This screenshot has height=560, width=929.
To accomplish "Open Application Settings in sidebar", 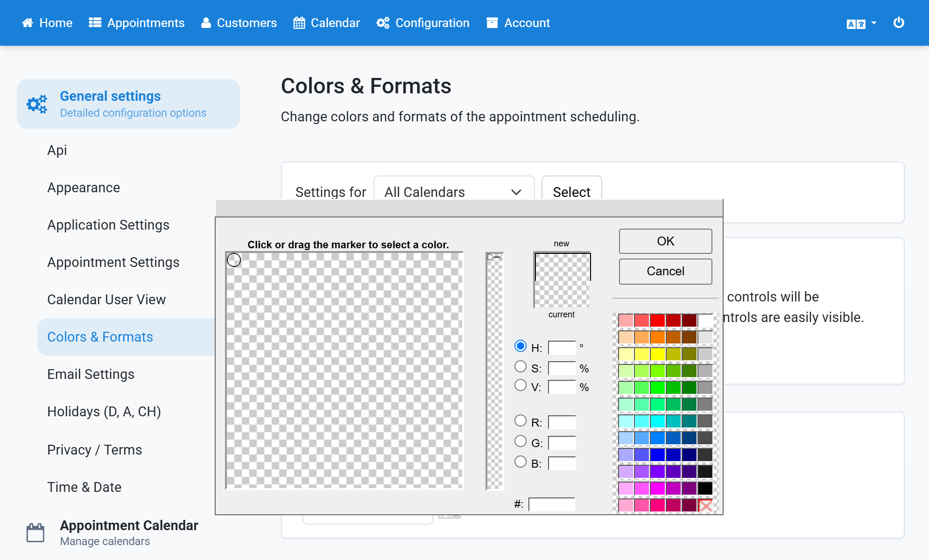I will coord(108,225).
